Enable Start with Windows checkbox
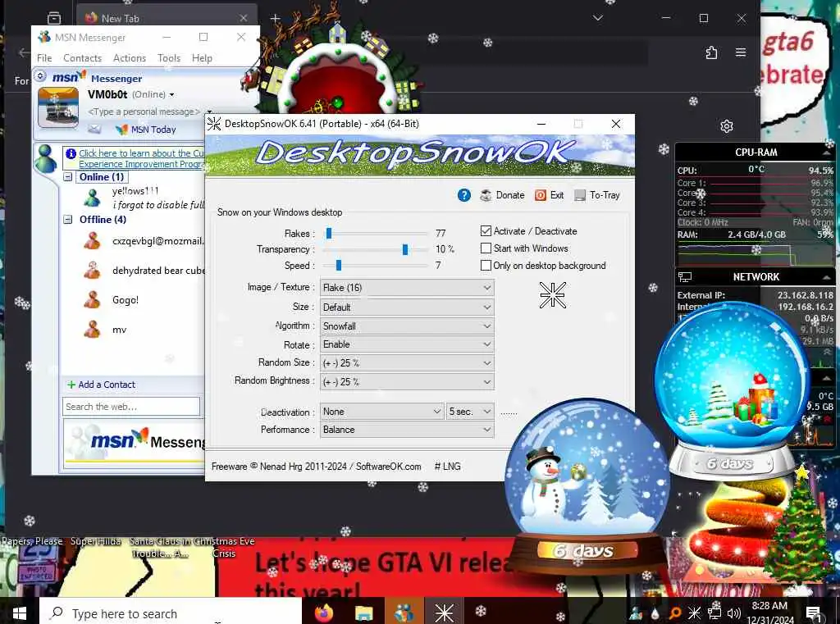840x624 pixels. (486, 248)
